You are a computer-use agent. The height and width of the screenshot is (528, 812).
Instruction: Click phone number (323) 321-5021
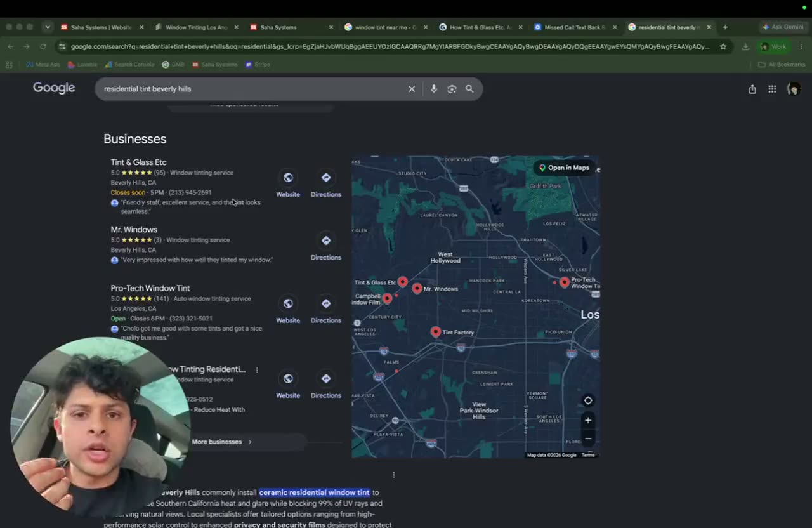pyautogui.click(x=191, y=319)
